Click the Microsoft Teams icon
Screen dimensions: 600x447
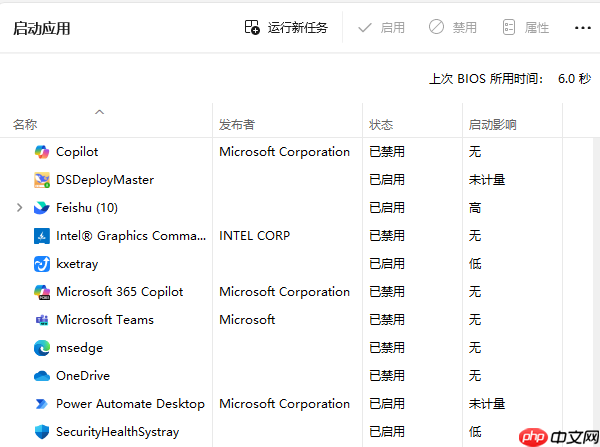(x=42, y=320)
